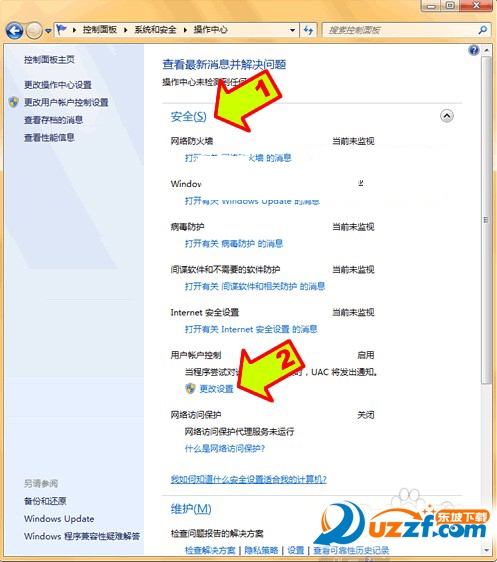Select 控制面板 in the breadcrumb path

coord(100,30)
